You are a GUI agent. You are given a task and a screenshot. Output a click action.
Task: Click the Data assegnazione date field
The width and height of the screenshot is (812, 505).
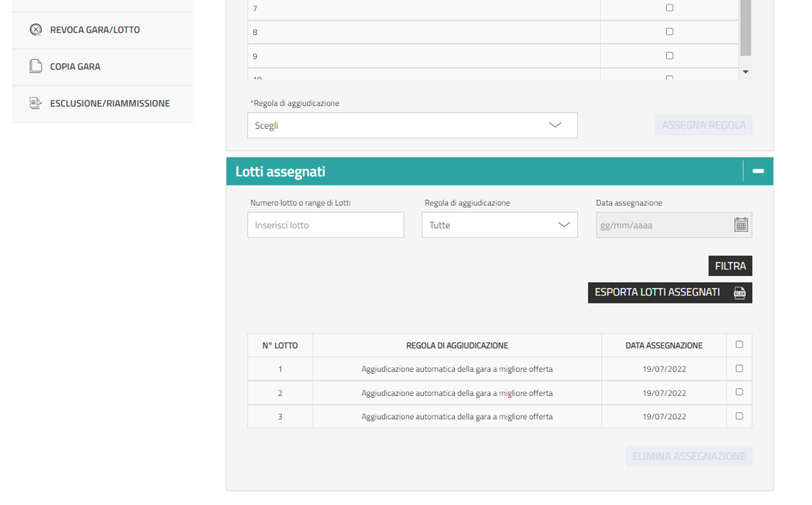663,225
